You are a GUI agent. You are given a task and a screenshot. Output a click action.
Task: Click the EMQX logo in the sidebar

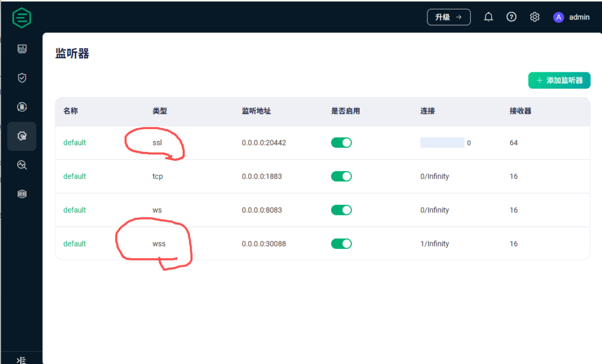click(22, 18)
